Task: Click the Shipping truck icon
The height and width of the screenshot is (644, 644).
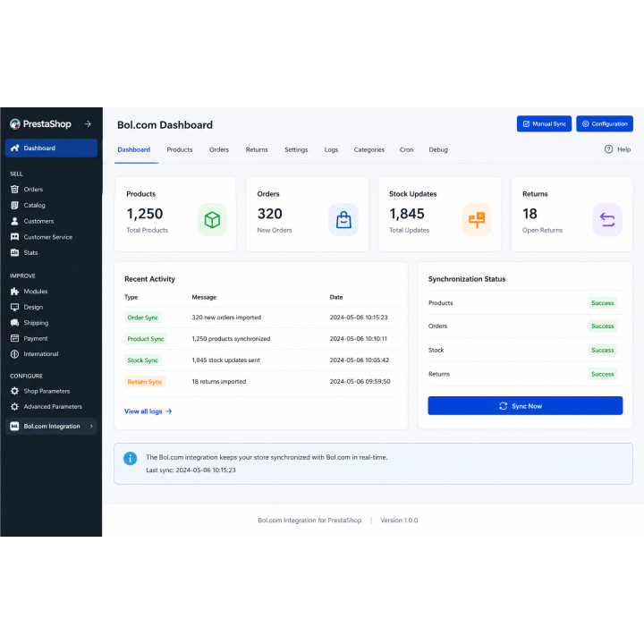Action: (14, 323)
